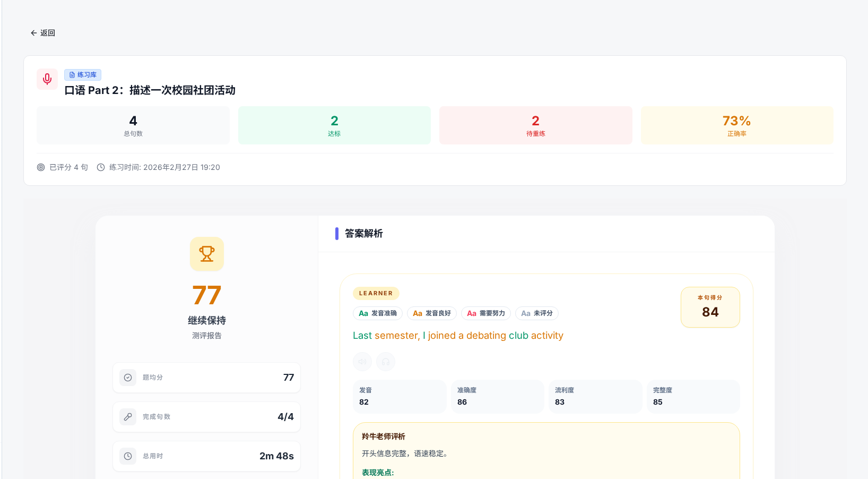Open the 练习库 tag

click(83, 75)
